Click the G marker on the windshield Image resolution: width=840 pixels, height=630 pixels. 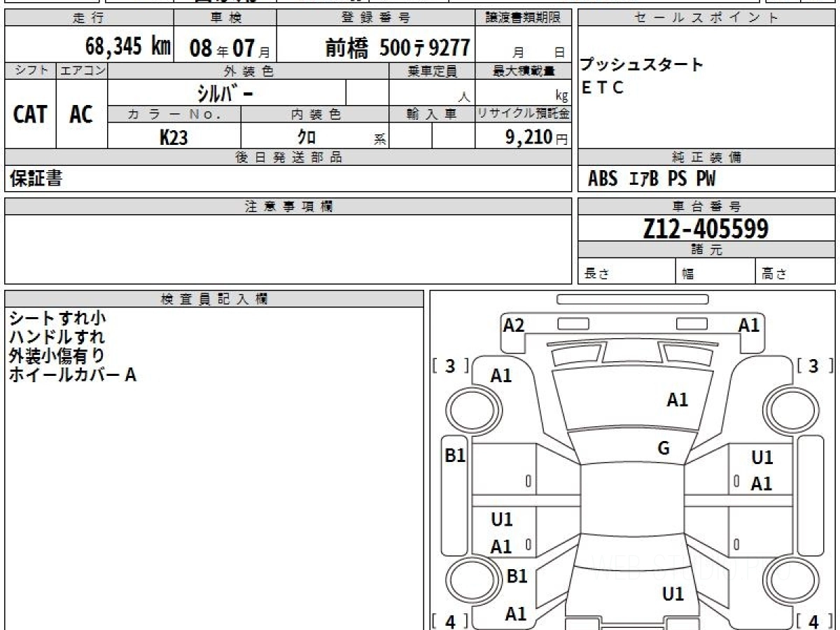(664, 449)
